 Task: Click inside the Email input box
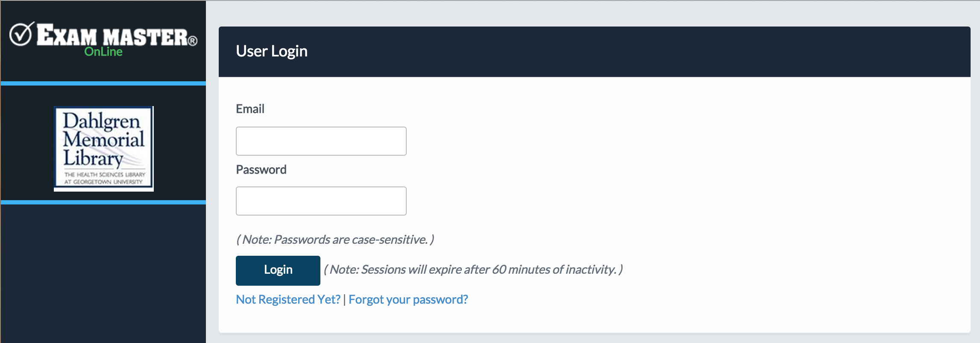coord(320,141)
